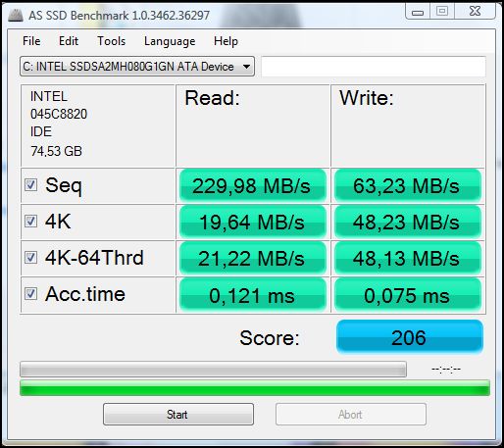Viewport: 504px width, 448px height.
Task: Open the Edit menu
Action: click(69, 41)
